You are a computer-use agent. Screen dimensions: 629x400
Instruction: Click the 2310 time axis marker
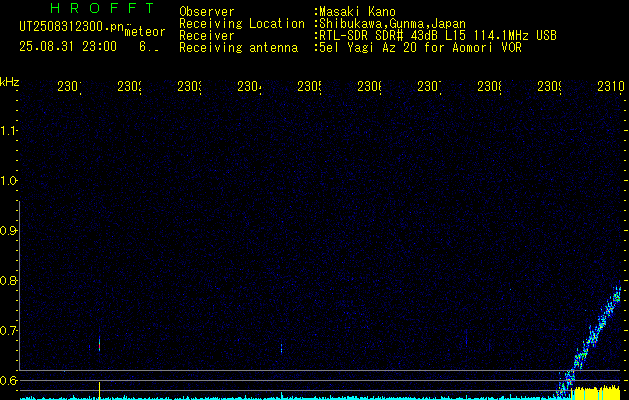[610, 86]
